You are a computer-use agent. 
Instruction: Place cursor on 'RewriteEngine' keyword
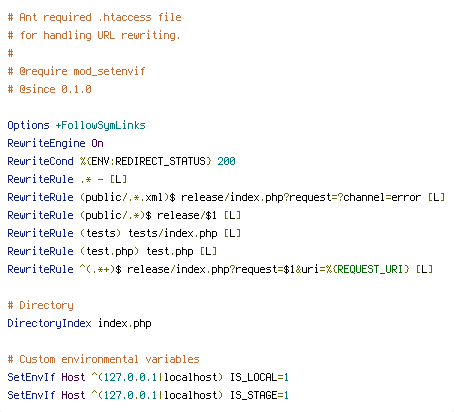pos(46,144)
